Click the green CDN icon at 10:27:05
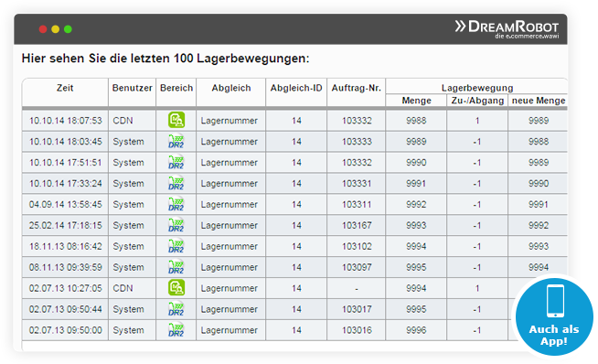This screenshot has width=598, height=364. point(176,288)
